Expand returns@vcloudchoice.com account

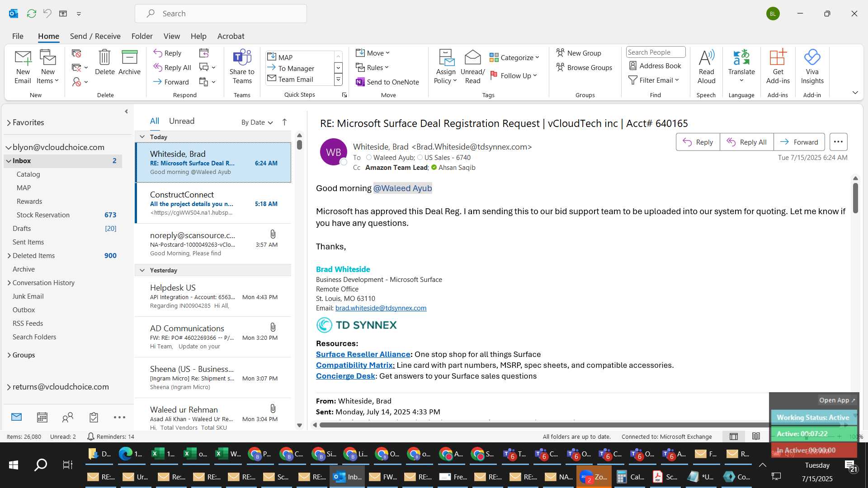click(x=9, y=387)
